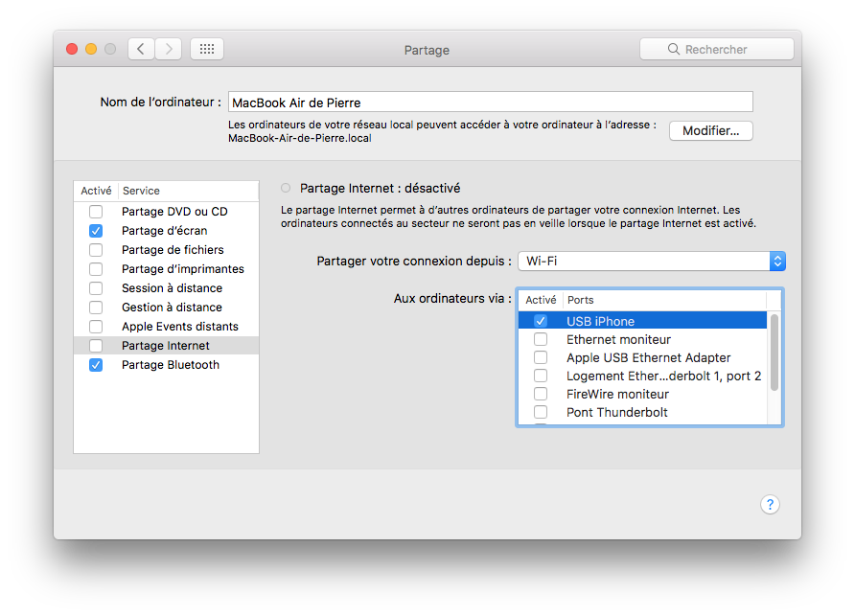Click the MacBook-Air-de-Pierre.local address text
Screen dimensions: 855x616
(x=299, y=138)
